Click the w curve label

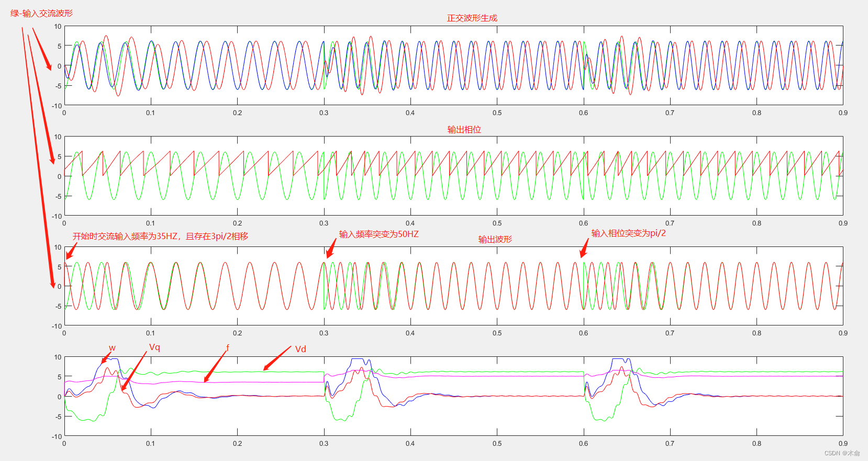(112, 348)
